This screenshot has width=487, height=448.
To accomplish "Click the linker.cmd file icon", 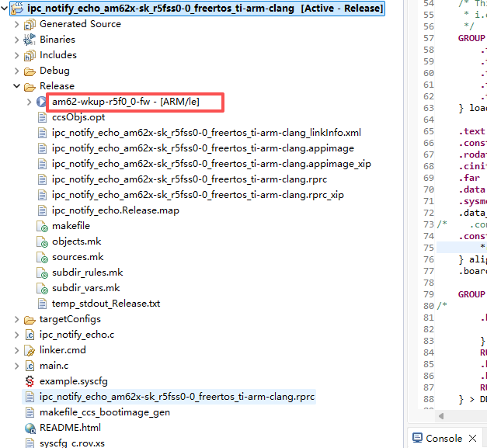I will point(30,350).
